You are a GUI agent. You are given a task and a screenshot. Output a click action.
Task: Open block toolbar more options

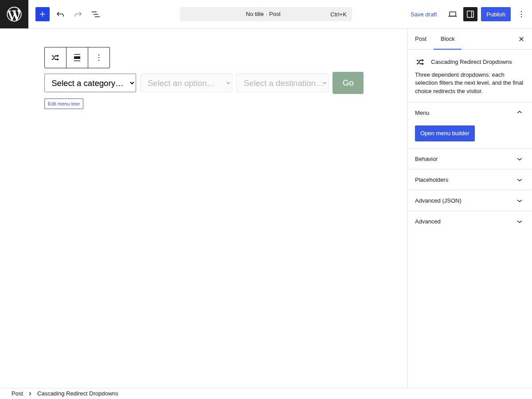tap(99, 58)
